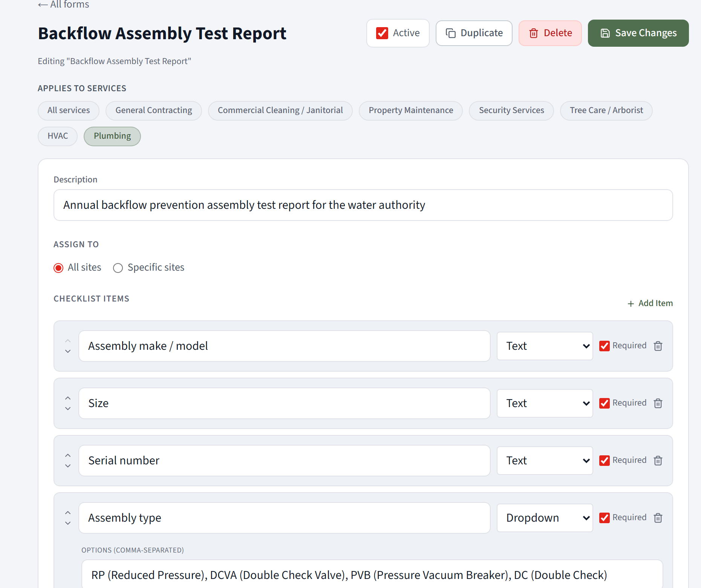Toggle Required for Assembly make / model
The width and height of the screenshot is (701, 588).
(605, 346)
